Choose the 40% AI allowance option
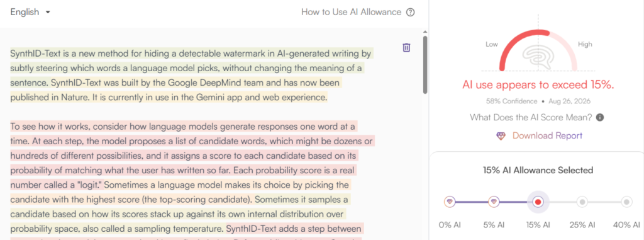The height and width of the screenshot is (240, 644). coord(626,202)
